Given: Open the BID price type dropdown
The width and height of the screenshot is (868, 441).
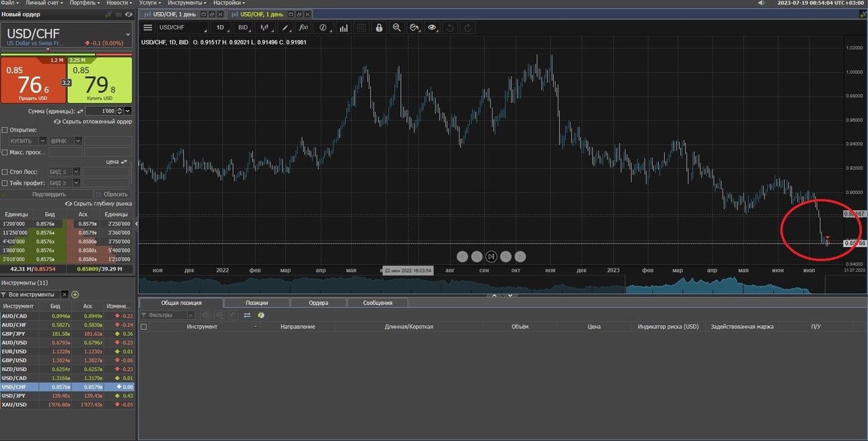Looking at the screenshot, I should point(244,28).
